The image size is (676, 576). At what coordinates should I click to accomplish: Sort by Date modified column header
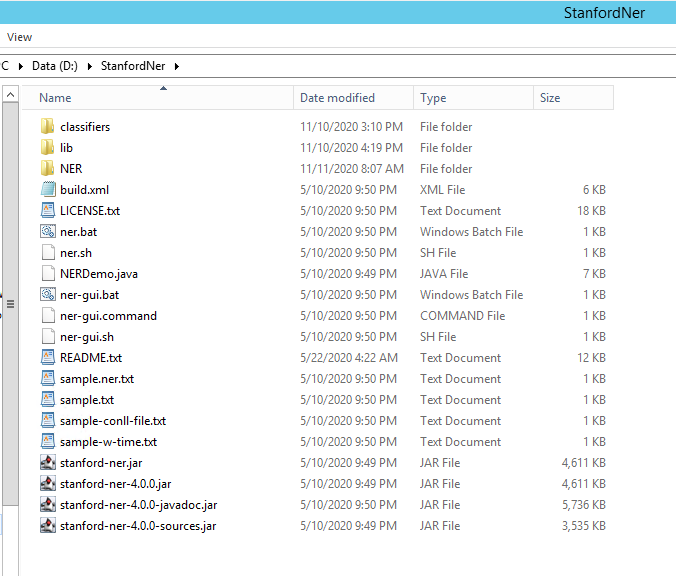point(337,98)
